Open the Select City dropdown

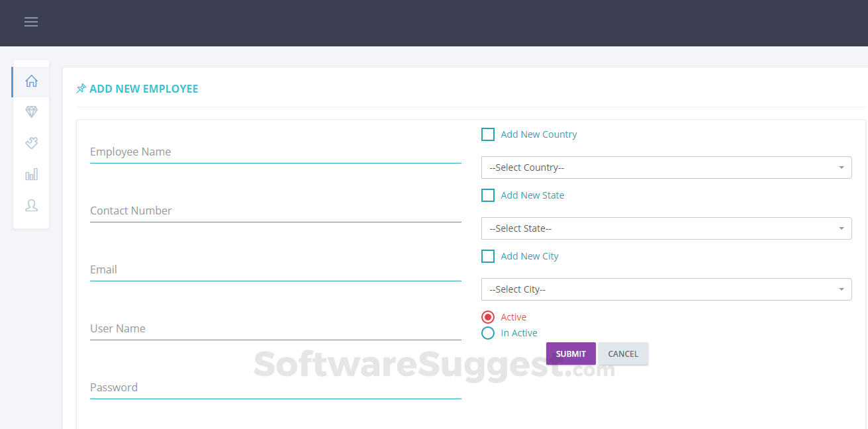click(666, 289)
